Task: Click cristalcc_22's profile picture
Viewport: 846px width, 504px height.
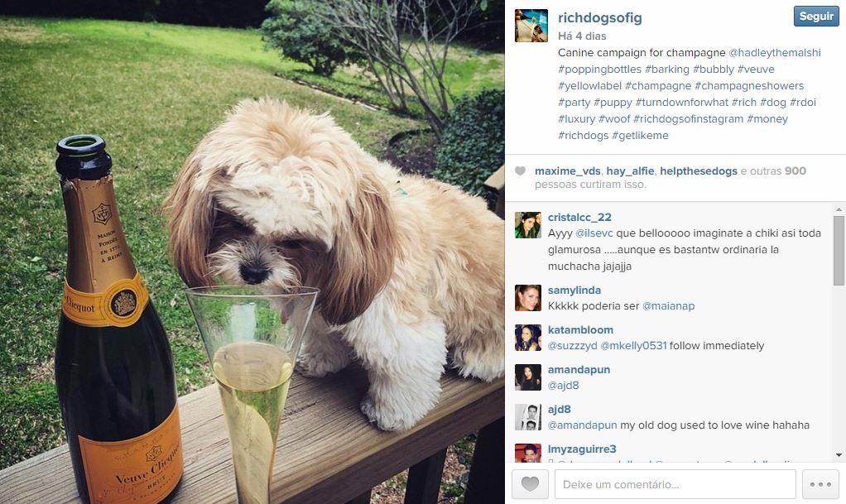Action: [527, 225]
